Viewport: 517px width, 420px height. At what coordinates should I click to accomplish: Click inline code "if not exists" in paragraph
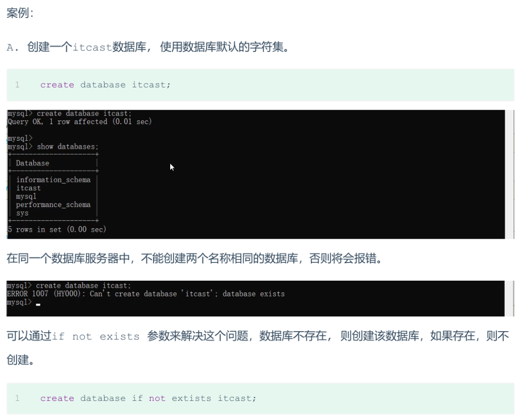[95, 337]
